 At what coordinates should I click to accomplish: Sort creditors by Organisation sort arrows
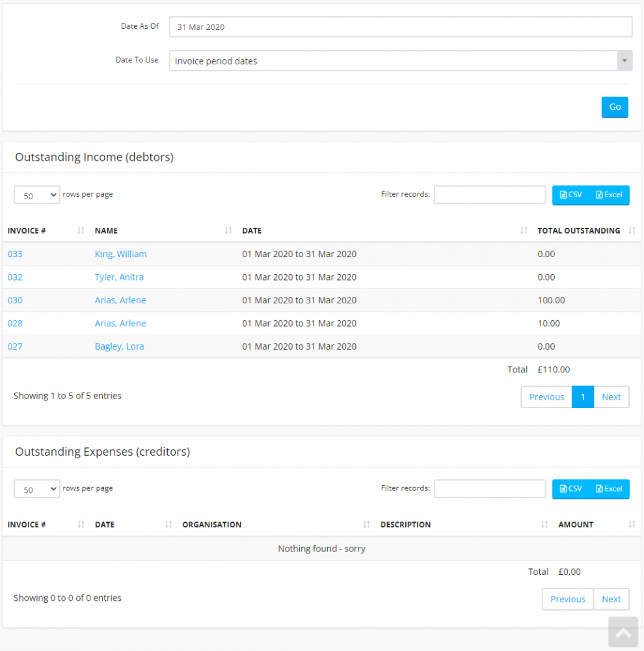coord(366,525)
